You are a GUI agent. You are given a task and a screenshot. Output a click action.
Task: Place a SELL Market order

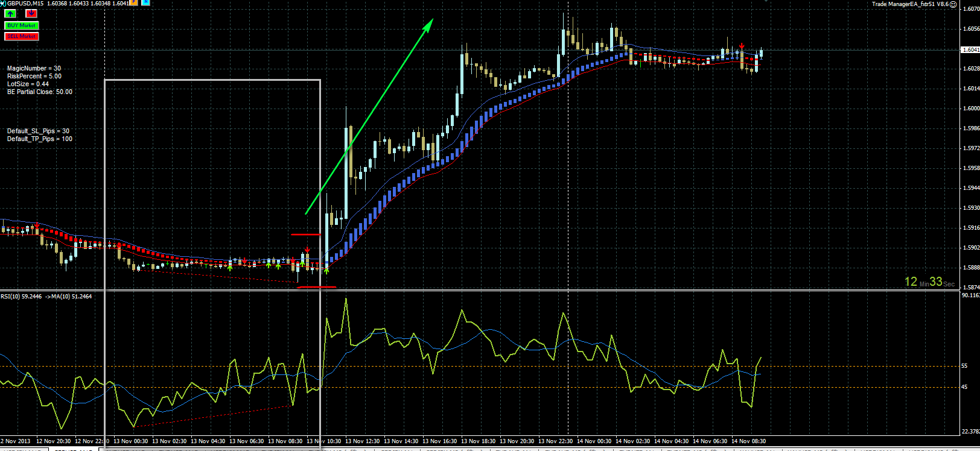22,36
